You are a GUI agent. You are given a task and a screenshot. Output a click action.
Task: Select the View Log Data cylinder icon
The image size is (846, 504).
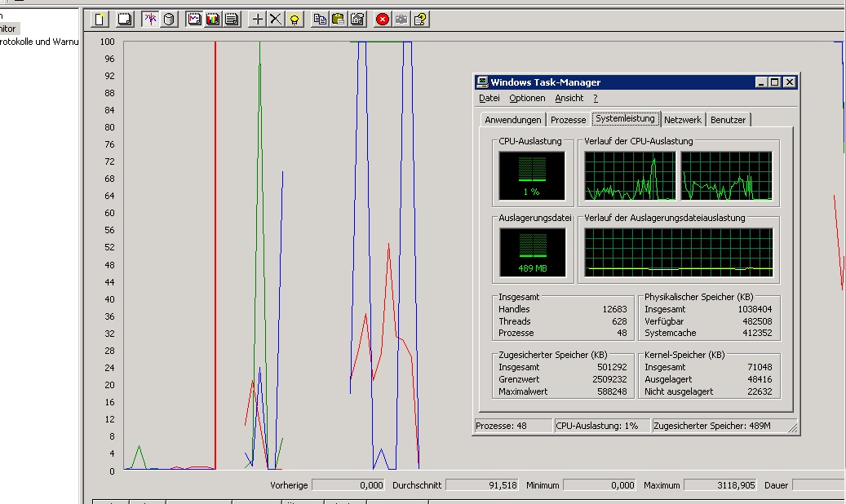coord(169,20)
